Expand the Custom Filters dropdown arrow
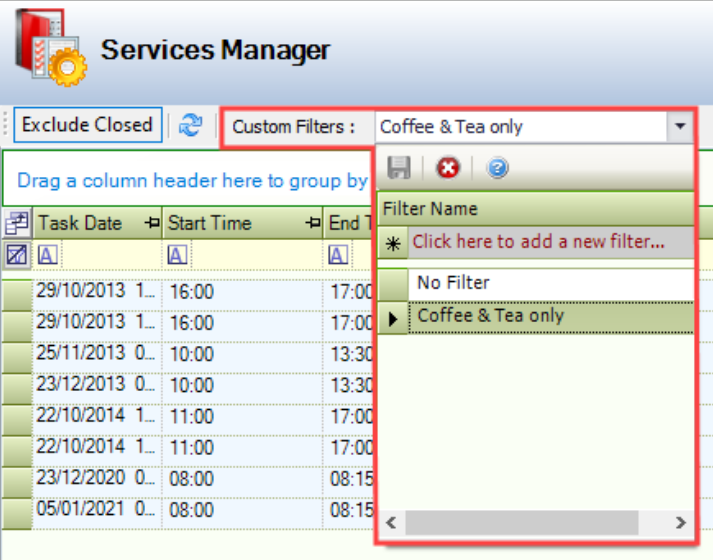 679,126
